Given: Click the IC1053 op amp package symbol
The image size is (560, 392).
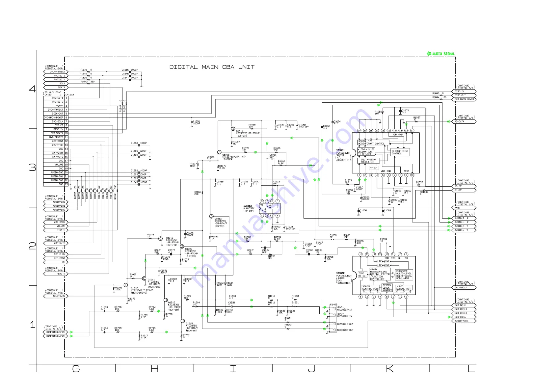Looking at the screenshot, I should coord(270,208).
